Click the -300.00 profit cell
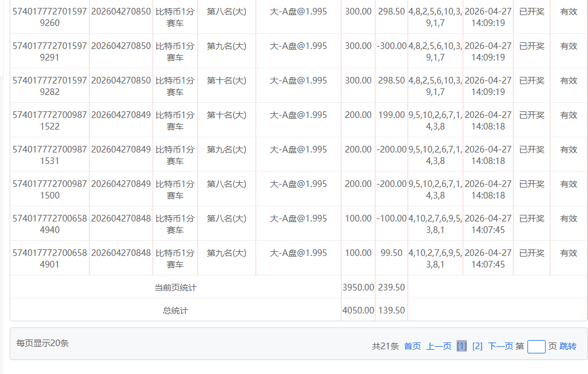Screen dimensions: 588x374 coord(391,46)
